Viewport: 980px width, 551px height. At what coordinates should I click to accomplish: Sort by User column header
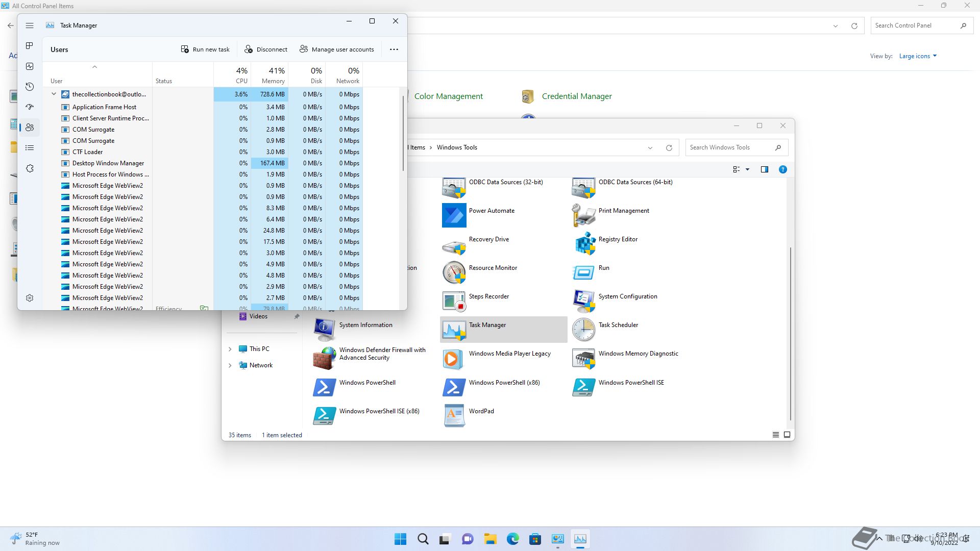pyautogui.click(x=97, y=74)
